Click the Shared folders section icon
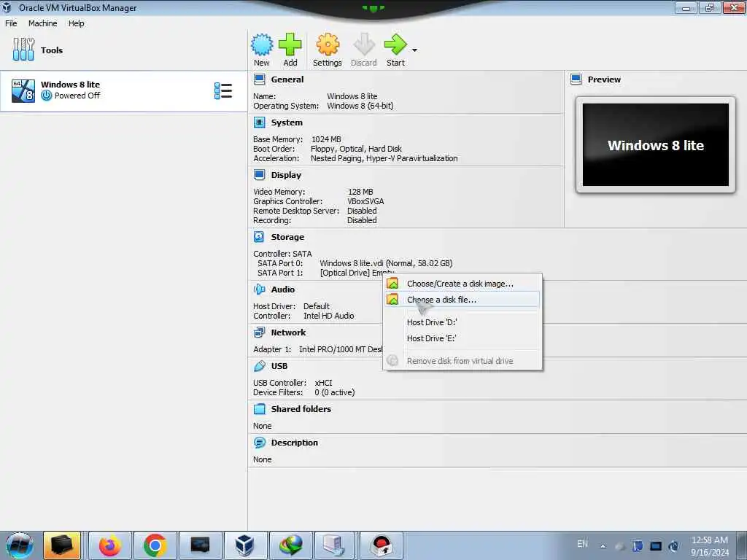The height and width of the screenshot is (560, 747). pos(259,408)
